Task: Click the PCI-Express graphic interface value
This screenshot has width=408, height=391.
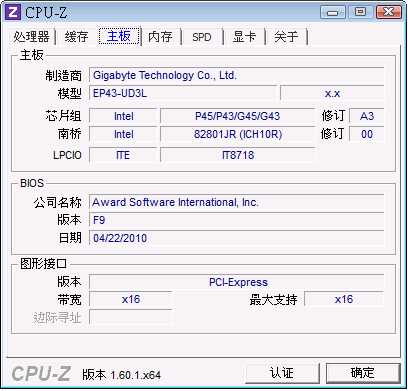Action: [x=236, y=282]
